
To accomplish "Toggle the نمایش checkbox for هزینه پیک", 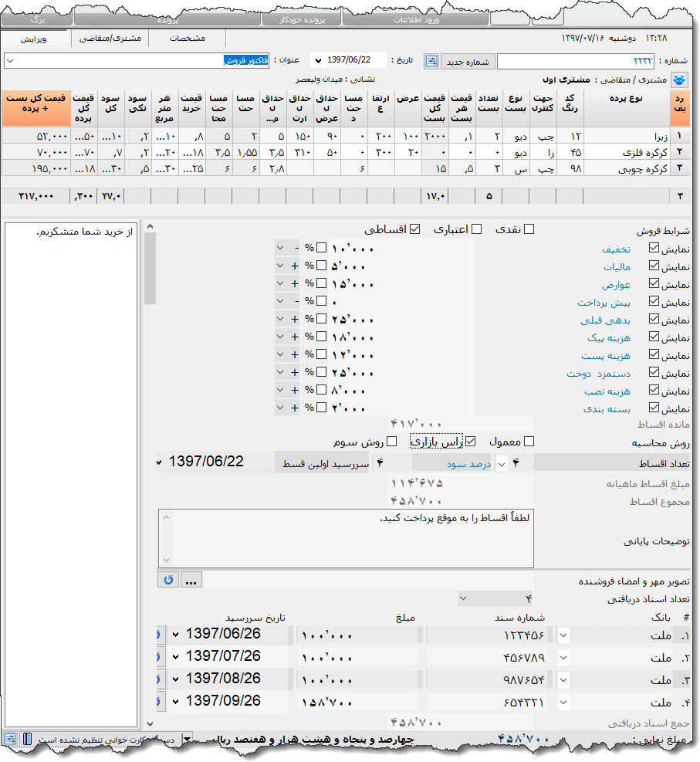I will point(654,337).
